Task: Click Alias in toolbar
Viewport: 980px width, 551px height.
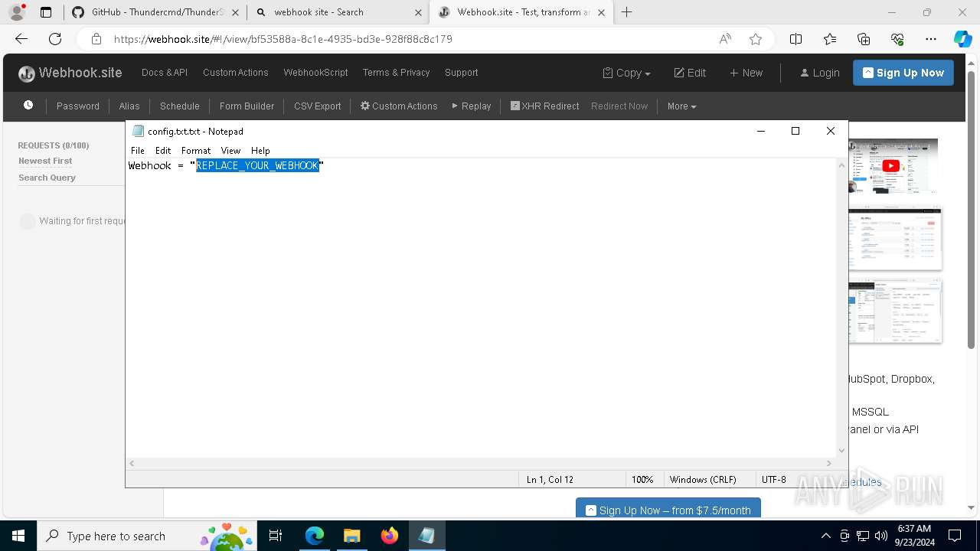Action: (x=129, y=106)
